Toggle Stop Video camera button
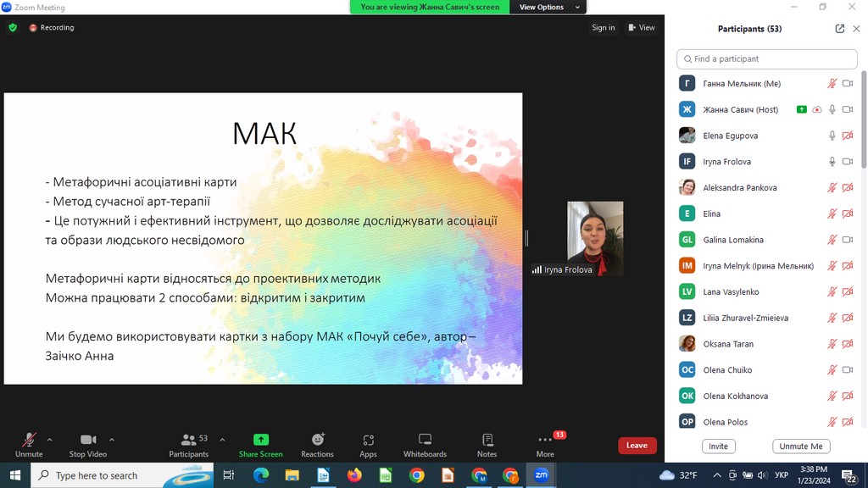This screenshot has width=868, height=488. [88, 440]
